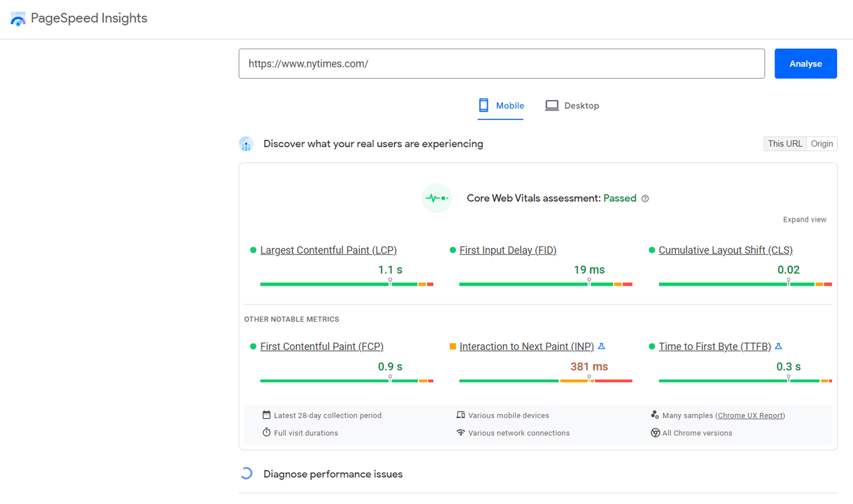This screenshot has width=853, height=504.
Task: Click the URL input field
Action: pyautogui.click(x=502, y=64)
